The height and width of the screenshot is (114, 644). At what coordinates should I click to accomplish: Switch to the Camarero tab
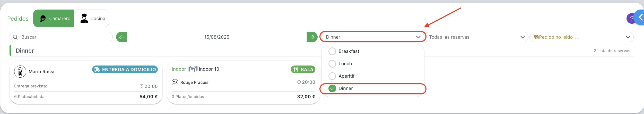coord(54,18)
